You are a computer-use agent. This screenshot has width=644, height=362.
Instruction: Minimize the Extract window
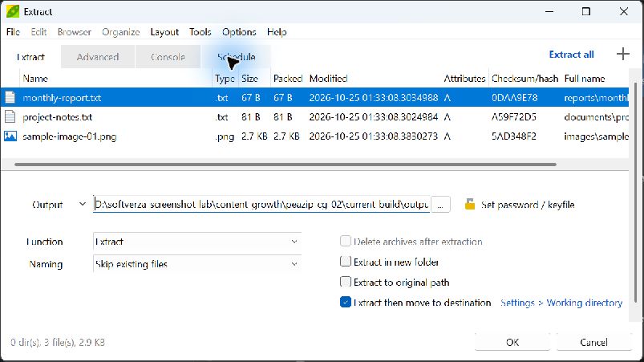(549, 11)
